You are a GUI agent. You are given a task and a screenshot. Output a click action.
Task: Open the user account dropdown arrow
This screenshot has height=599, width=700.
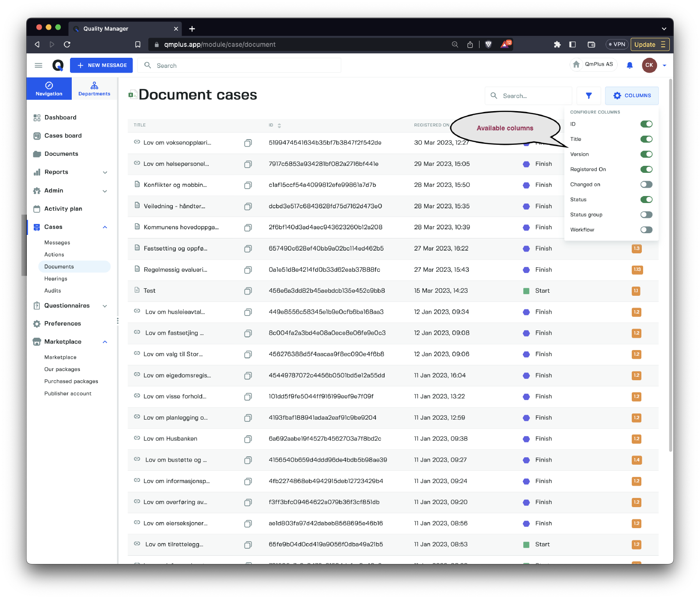[x=665, y=65]
